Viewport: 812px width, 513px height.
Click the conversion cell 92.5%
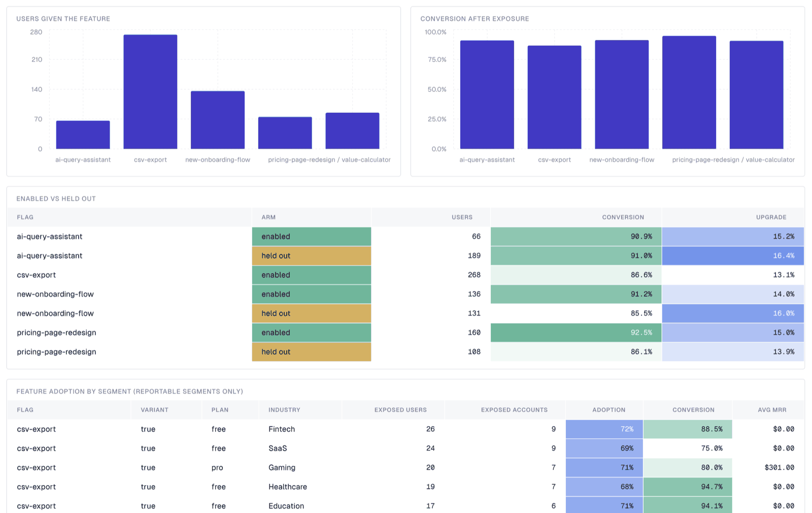(576, 333)
